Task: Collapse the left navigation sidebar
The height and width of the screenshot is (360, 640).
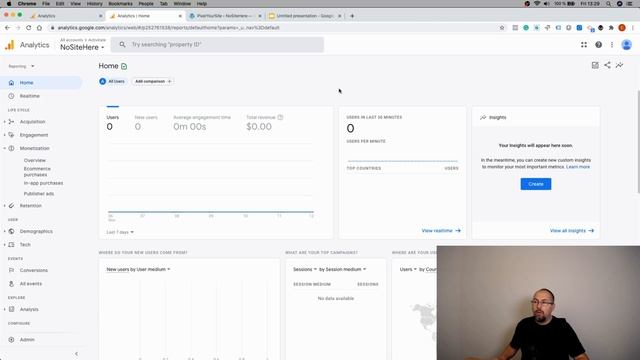Action: click(x=76, y=354)
